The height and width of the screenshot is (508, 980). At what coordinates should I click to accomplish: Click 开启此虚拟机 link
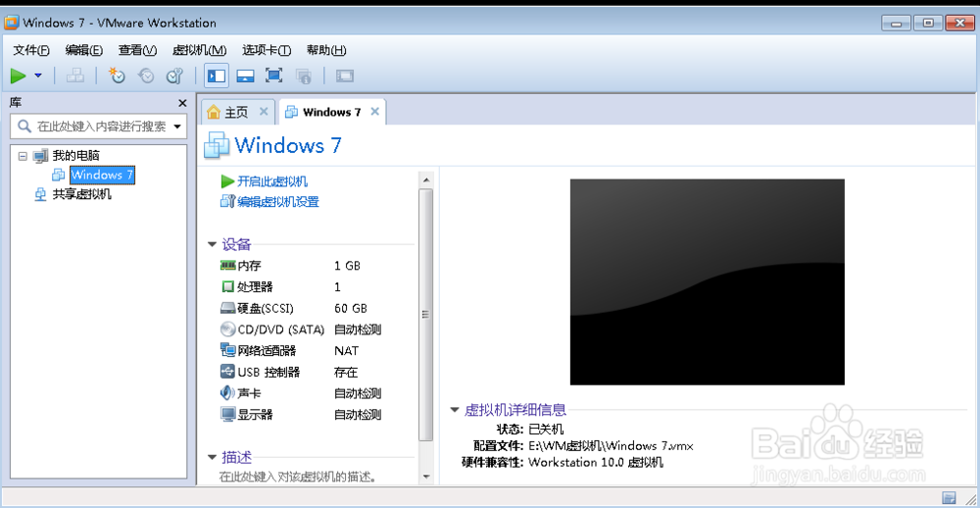272,182
